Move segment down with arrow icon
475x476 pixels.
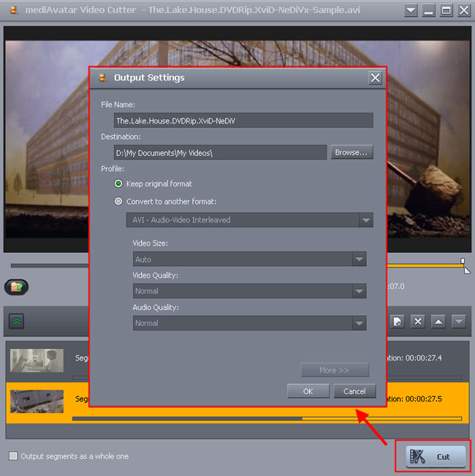(x=459, y=321)
